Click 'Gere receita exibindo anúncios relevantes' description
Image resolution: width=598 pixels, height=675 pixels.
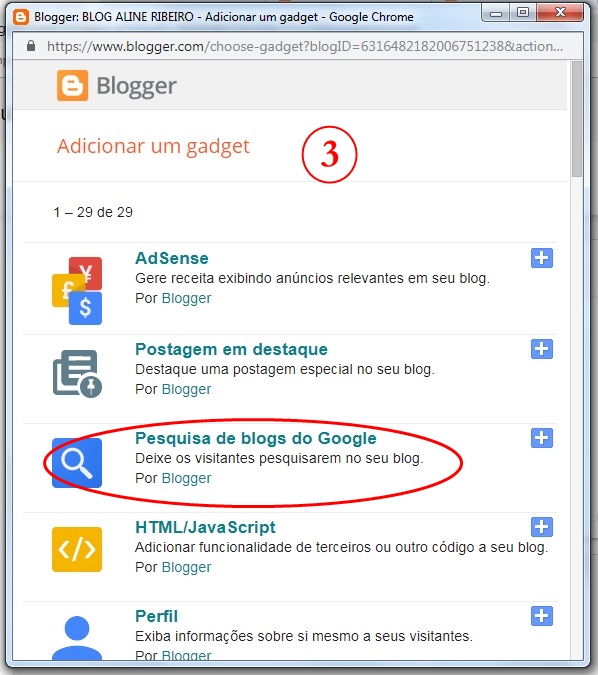pyautogui.click(x=313, y=279)
